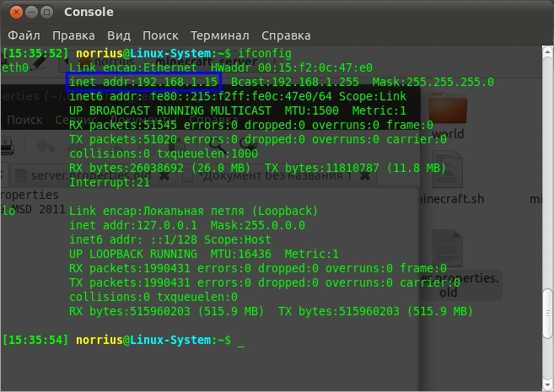Click the terminal scrollbar up arrow
Screen dimensions: 554x392
click(x=547, y=52)
